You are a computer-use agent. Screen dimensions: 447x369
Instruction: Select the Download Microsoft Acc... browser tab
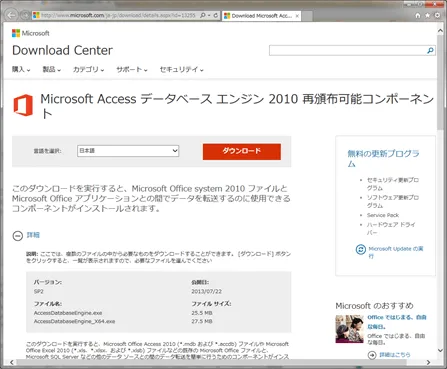[262, 16]
